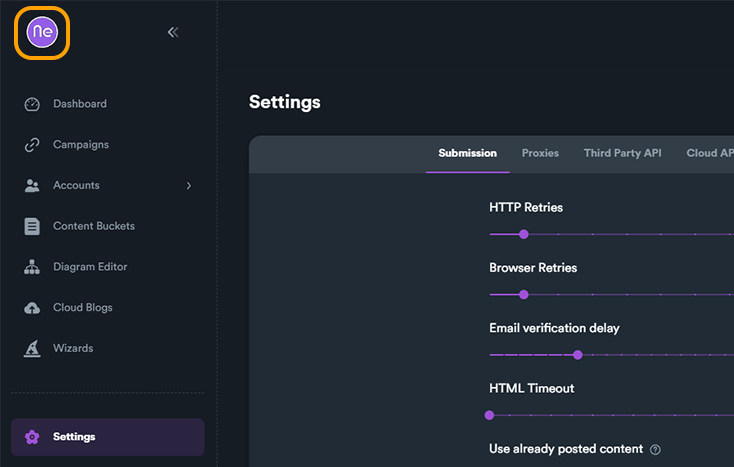Viewport: 734px width, 467px height.
Task: Click the Dashboard gauge icon
Action: [x=32, y=104]
